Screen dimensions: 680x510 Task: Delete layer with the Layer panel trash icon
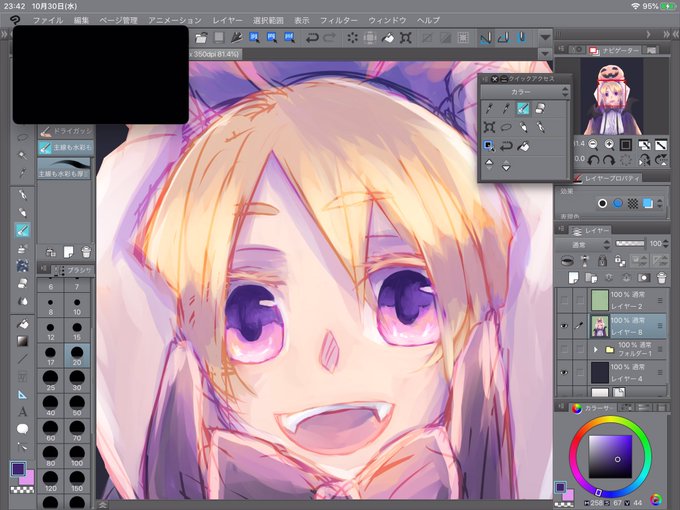661,278
